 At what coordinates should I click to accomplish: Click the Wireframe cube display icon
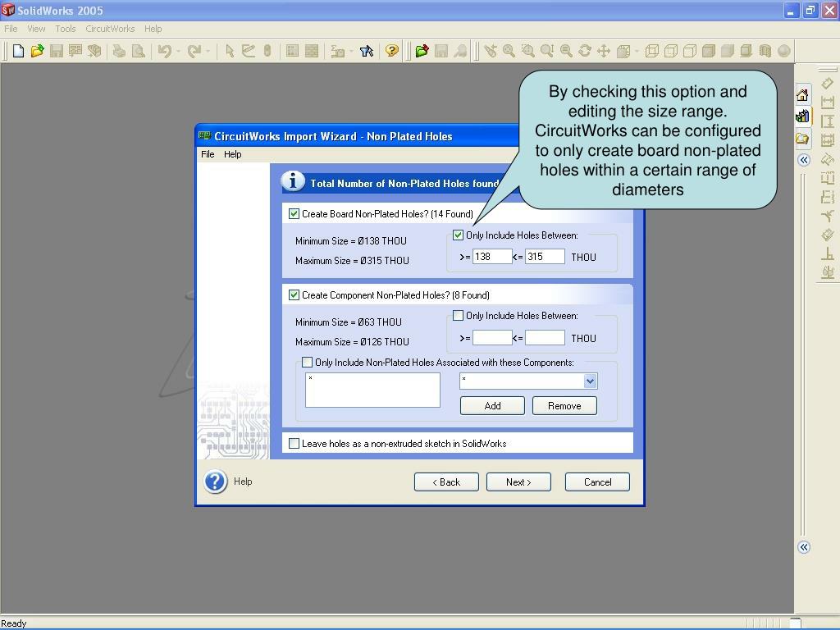coord(652,51)
